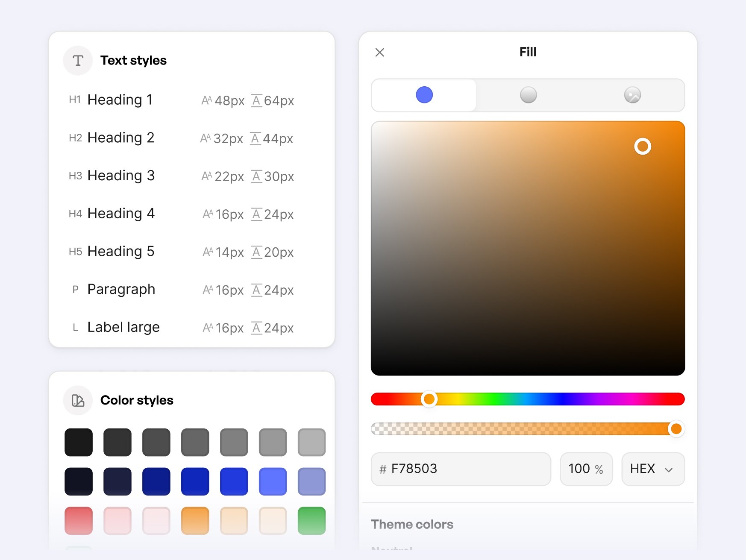
Task: Click the H3 tag icon
Action: [x=75, y=176]
